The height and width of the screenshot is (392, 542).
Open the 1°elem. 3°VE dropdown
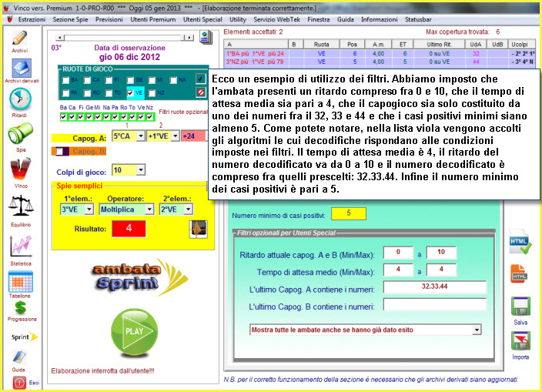[x=89, y=209]
